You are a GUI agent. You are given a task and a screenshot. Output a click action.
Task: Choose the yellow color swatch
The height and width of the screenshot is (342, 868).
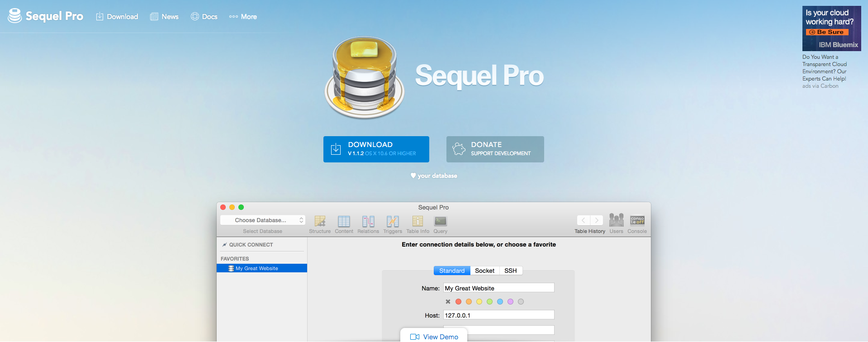pyautogui.click(x=479, y=302)
